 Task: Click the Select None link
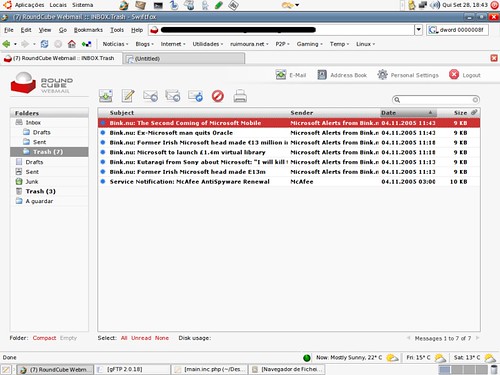[162, 338]
